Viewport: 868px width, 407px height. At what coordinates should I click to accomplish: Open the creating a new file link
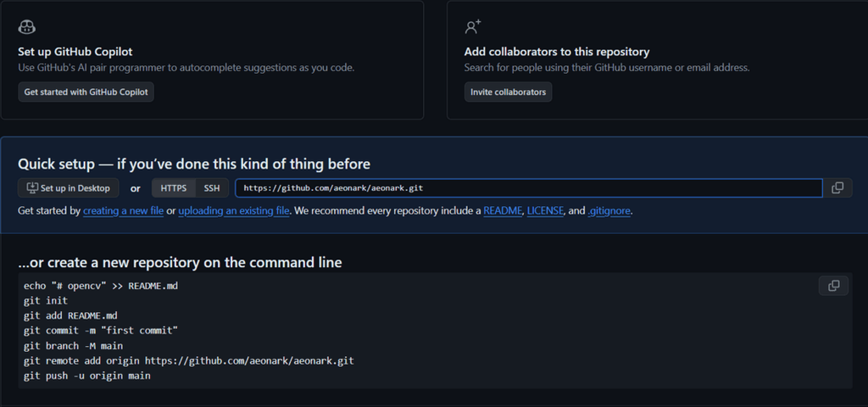pyautogui.click(x=123, y=211)
